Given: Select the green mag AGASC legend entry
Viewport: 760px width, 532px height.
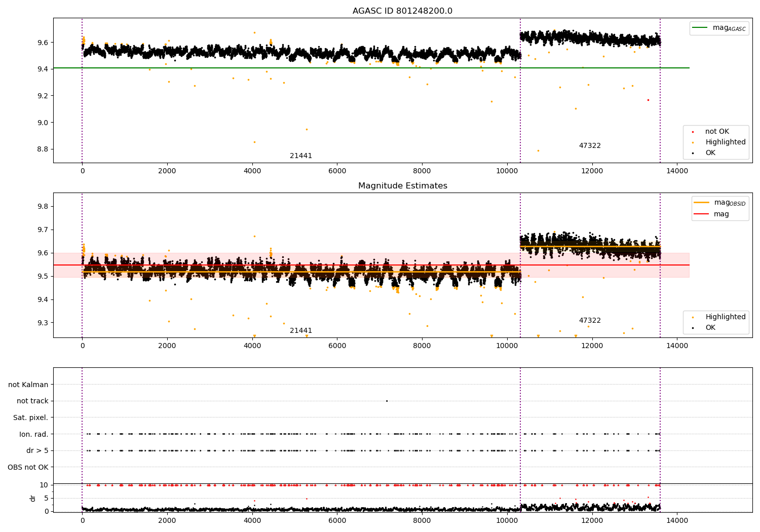Looking at the screenshot, I should click(x=719, y=28).
